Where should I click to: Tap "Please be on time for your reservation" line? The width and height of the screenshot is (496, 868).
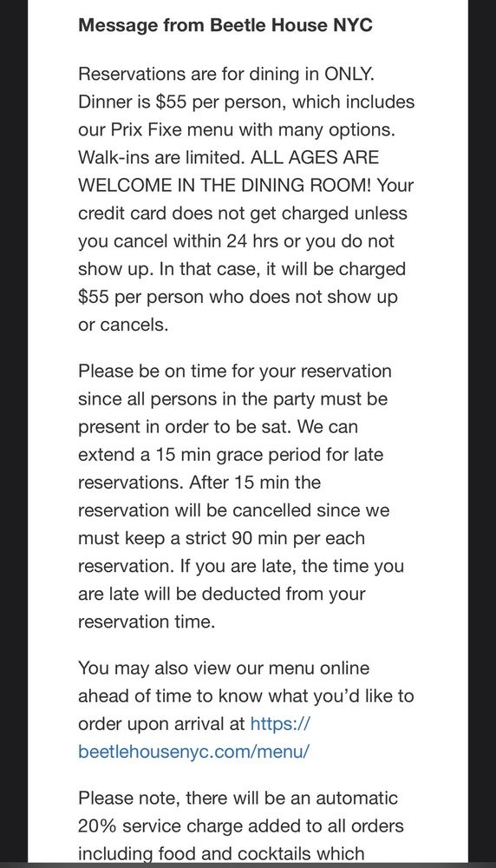(234, 371)
